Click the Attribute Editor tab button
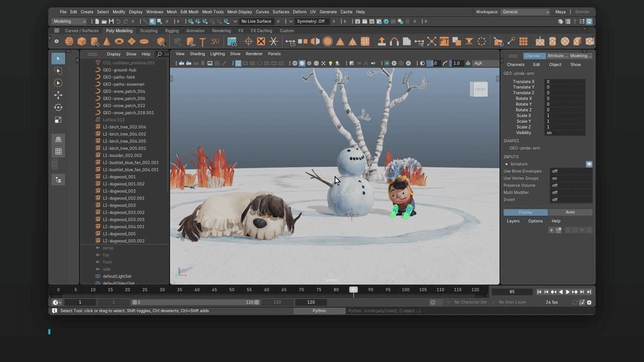Viewport: 644px width, 362px height. click(x=557, y=56)
